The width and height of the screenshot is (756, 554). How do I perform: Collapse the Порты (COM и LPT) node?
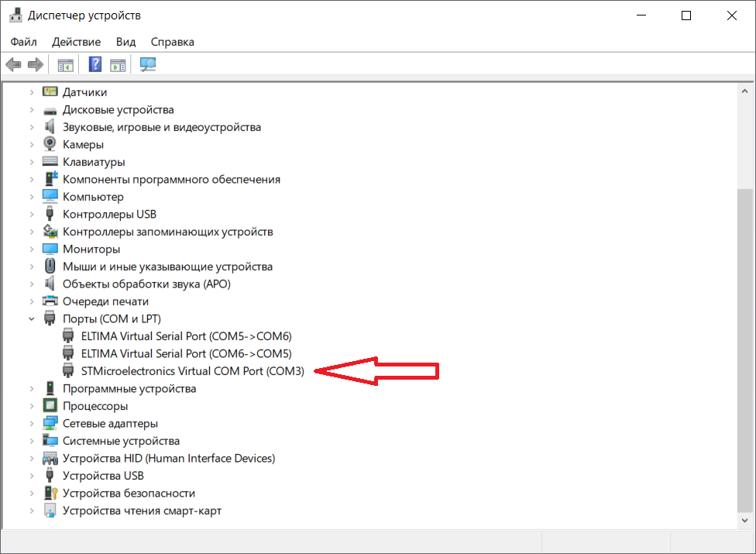pyautogui.click(x=32, y=318)
